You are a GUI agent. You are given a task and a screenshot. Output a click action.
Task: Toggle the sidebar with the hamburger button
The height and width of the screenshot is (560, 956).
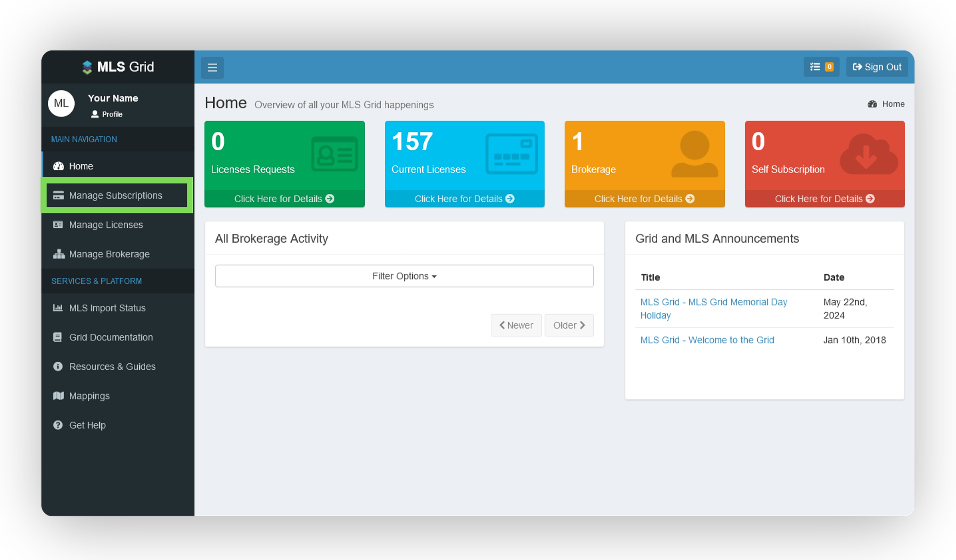pyautogui.click(x=212, y=68)
